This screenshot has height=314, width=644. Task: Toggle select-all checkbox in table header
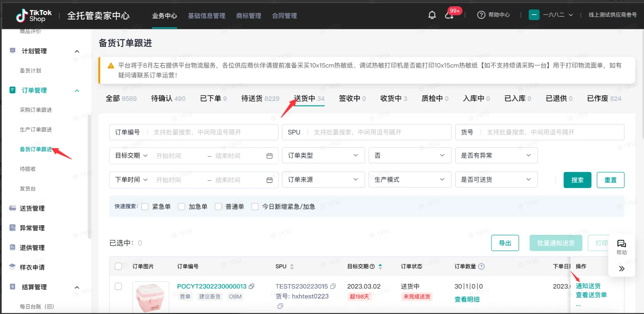pos(118,266)
